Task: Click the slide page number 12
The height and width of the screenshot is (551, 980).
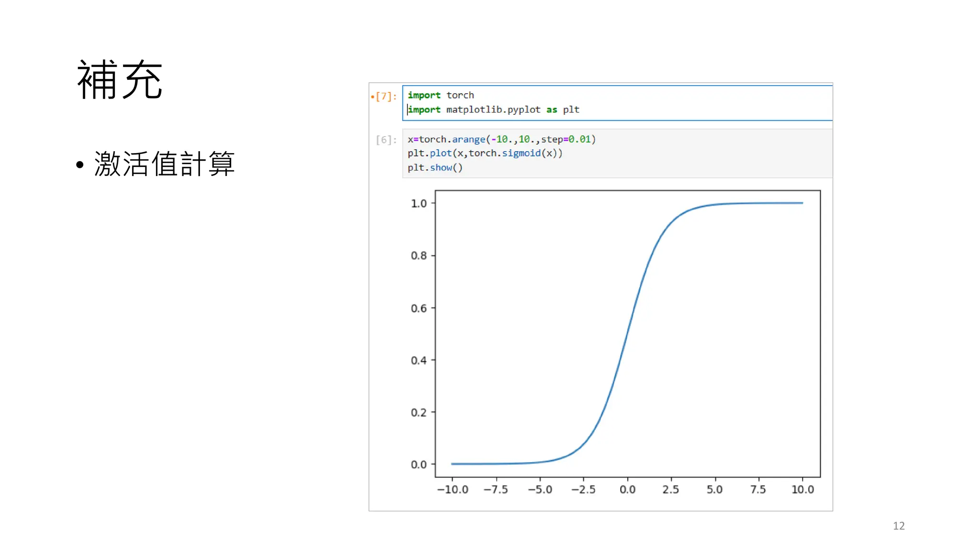Action: pos(898,526)
